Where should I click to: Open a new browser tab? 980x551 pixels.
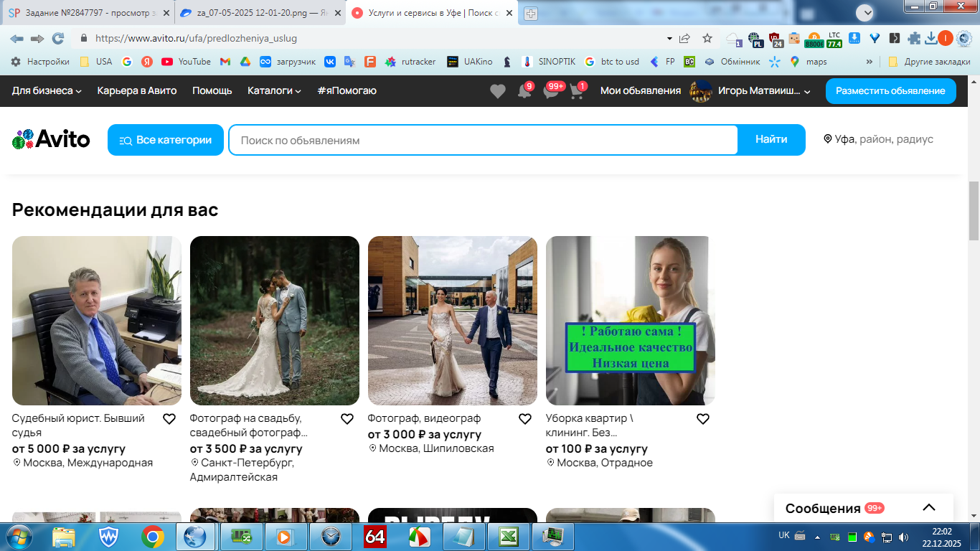[x=531, y=14]
